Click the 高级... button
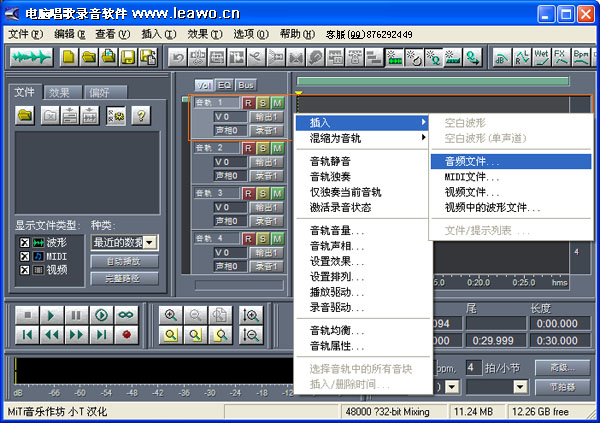 [x=562, y=367]
